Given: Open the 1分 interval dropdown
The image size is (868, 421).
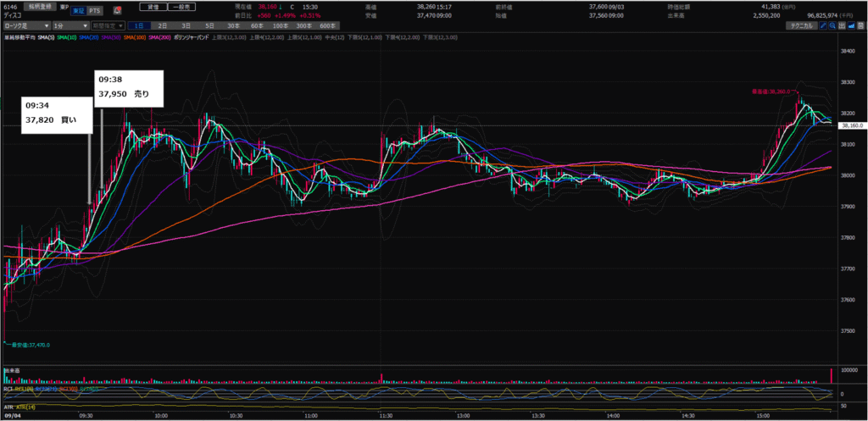Looking at the screenshot, I should [x=70, y=25].
